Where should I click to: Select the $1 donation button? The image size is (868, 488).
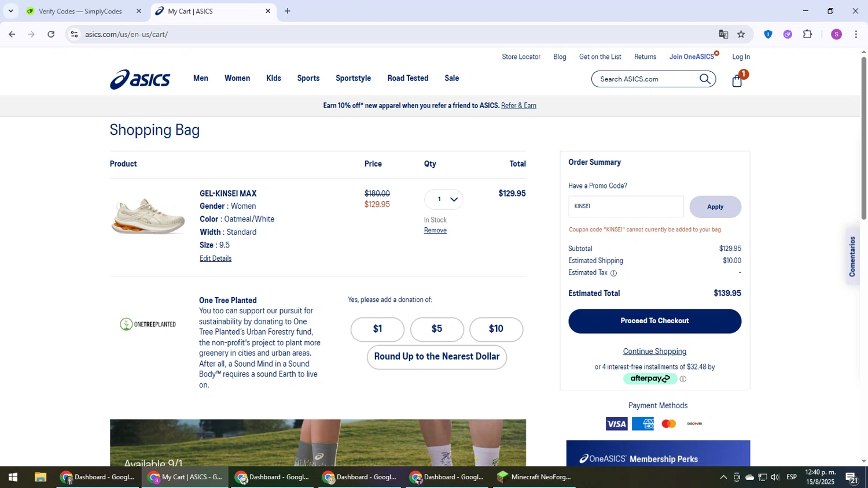click(x=377, y=329)
